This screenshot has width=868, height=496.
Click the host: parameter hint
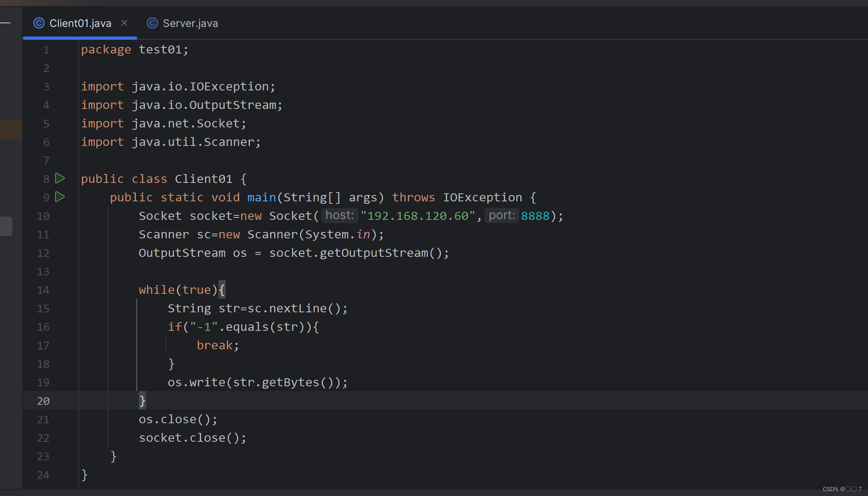(339, 215)
